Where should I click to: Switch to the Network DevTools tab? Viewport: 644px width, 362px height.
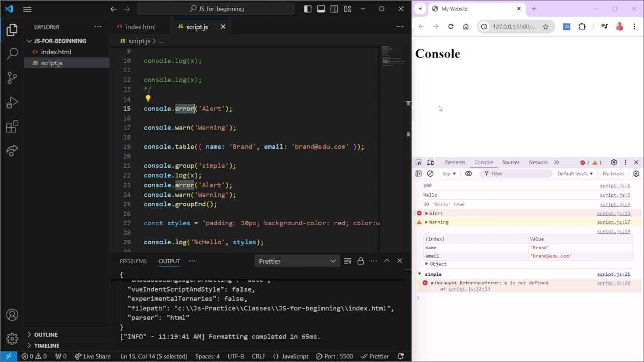(x=538, y=162)
